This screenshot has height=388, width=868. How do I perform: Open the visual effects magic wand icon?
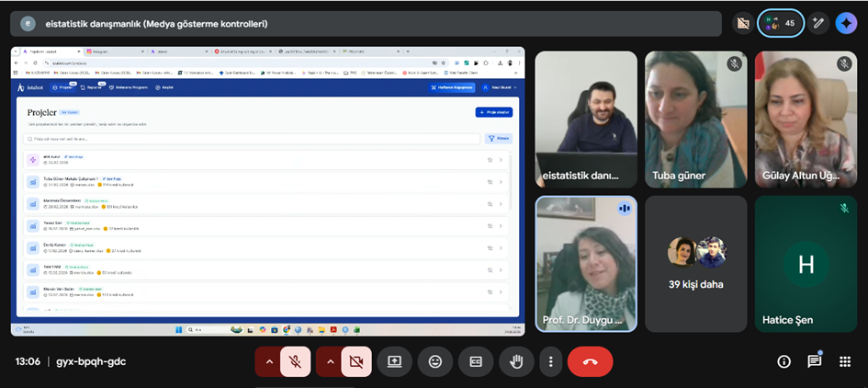point(818,24)
